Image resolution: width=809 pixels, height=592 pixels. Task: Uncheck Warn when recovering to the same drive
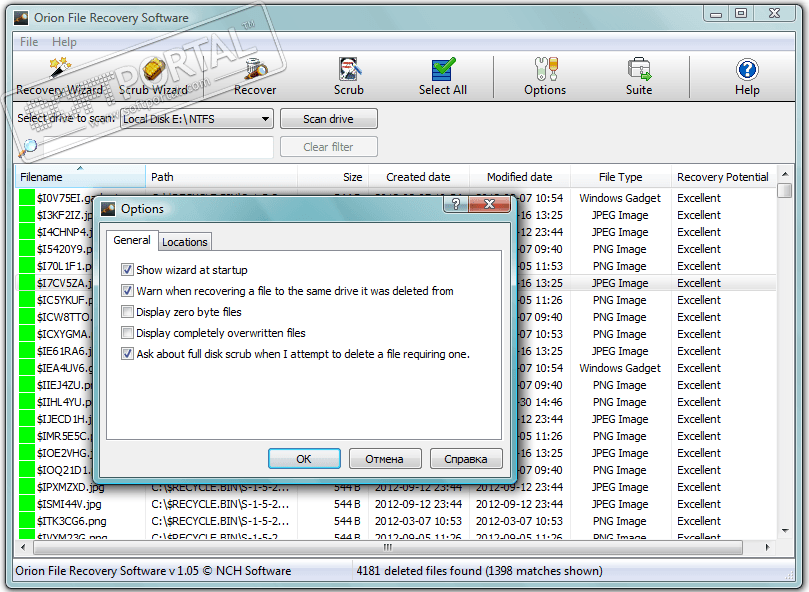[x=127, y=291]
